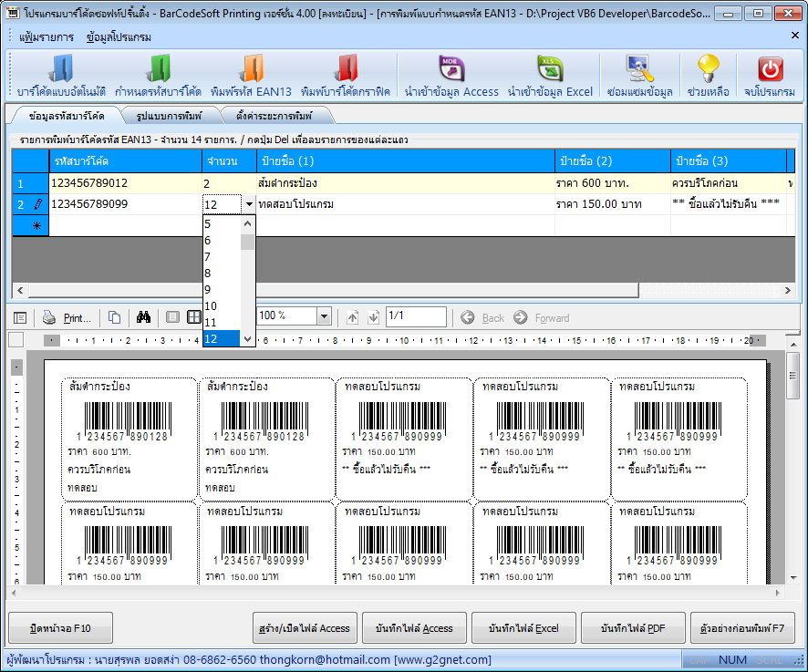Open the 100 % zoom dropdown
This screenshot has width=808, height=672.
coord(324,315)
